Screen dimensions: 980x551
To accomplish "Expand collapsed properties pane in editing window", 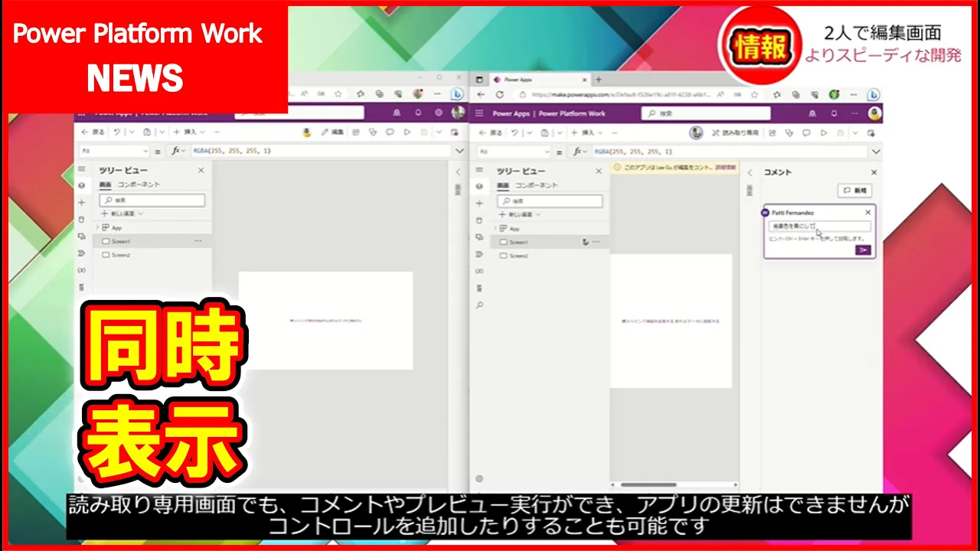I will (x=459, y=172).
